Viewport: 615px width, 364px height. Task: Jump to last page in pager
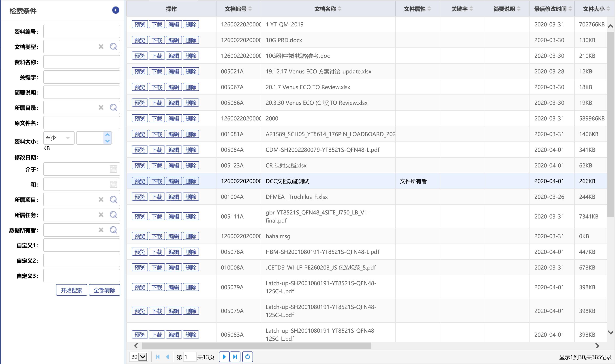(235, 357)
